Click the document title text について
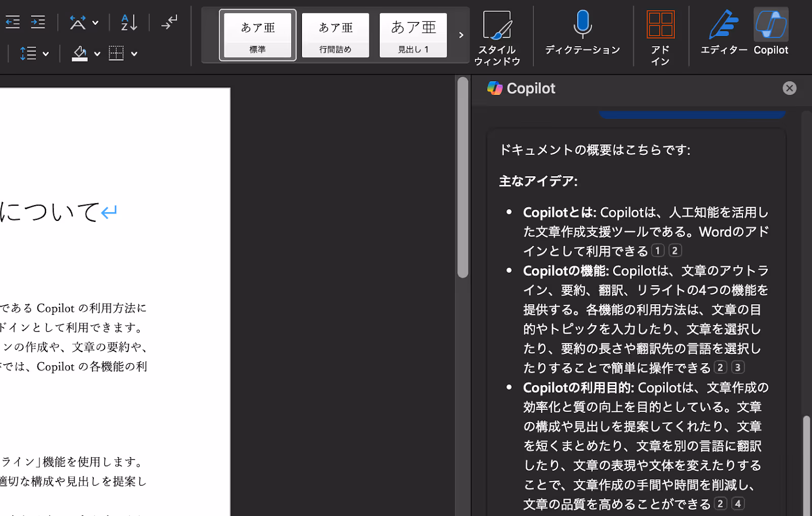Viewport: 812px width, 516px height. click(x=50, y=212)
